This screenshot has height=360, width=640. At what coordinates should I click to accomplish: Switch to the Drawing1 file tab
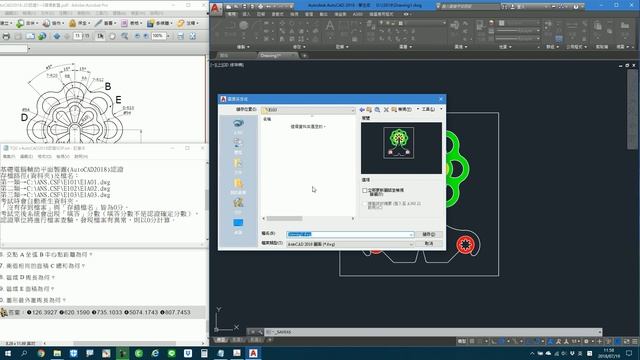point(274,56)
